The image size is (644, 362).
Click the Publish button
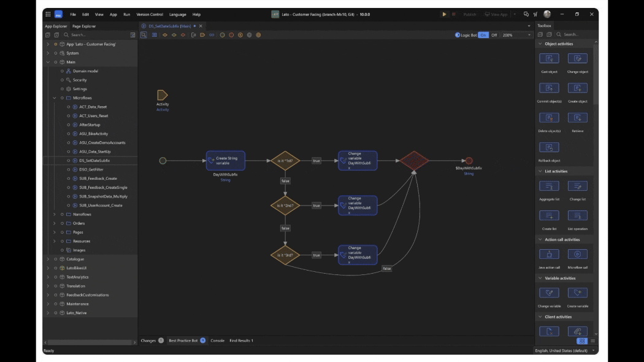pos(471,13)
